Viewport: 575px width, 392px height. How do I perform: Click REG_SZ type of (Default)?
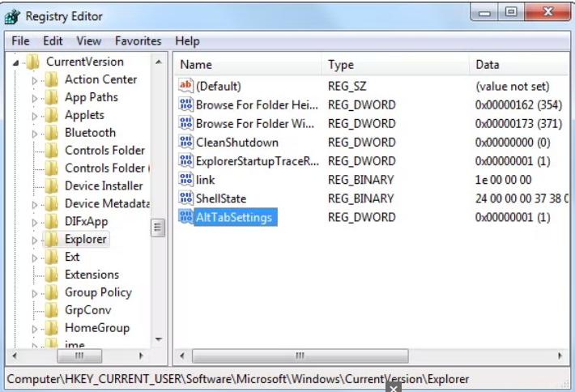click(347, 86)
